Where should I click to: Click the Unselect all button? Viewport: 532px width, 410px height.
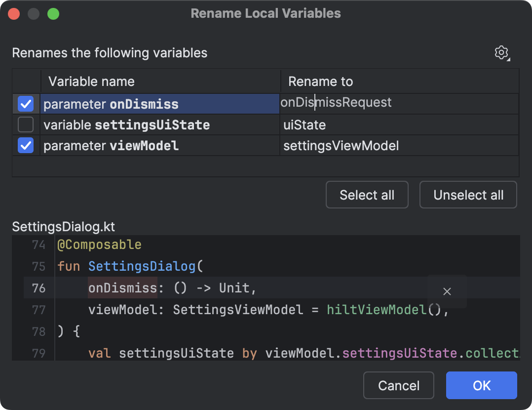point(468,195)
